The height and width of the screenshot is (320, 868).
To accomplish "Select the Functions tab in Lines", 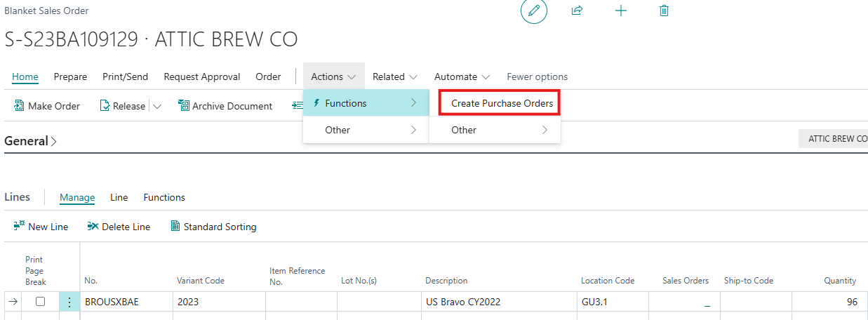I will pyautogui.click(x=164, y=197).
